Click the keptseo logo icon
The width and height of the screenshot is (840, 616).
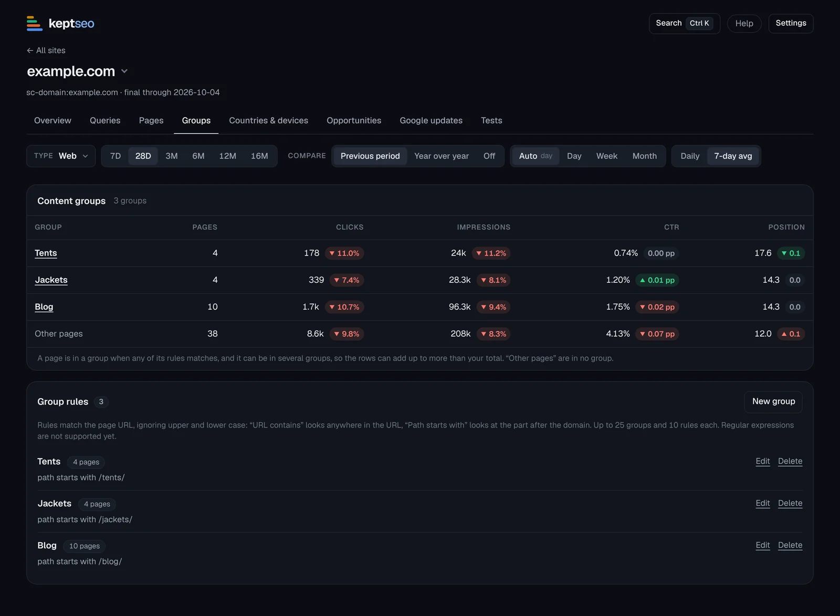pos(35,23)
